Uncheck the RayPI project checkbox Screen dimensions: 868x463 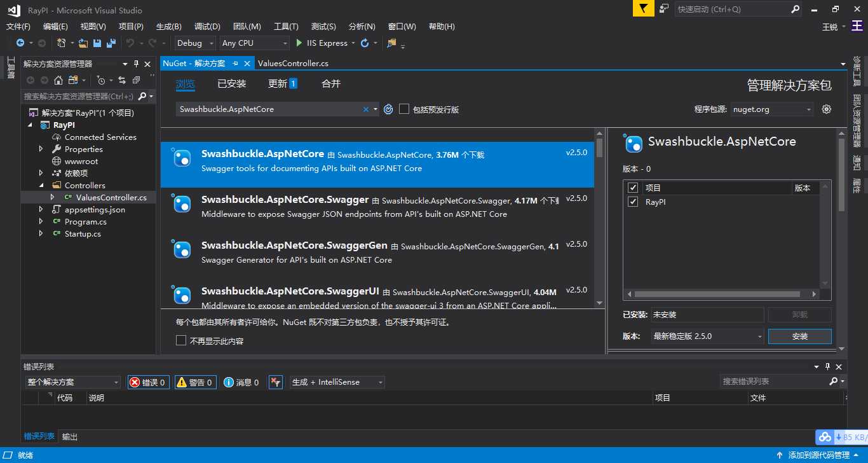pyautogui.click(x=633, y=202)
